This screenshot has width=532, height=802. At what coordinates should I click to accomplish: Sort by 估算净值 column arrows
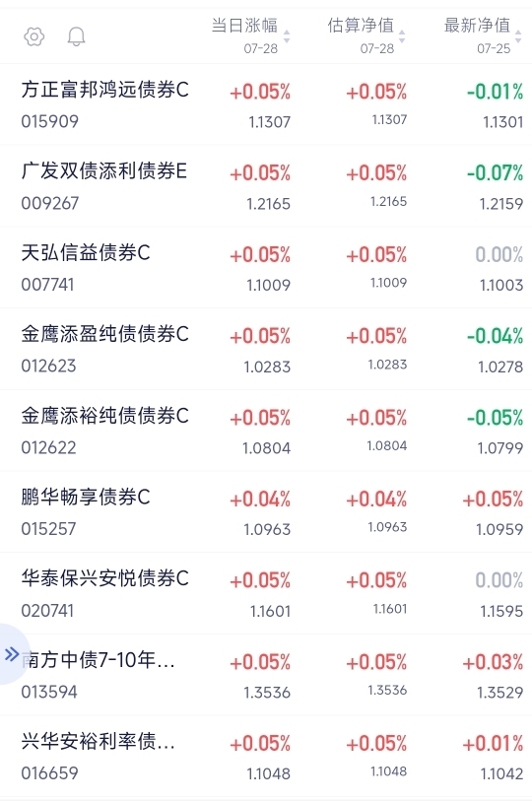pos(402,36)
